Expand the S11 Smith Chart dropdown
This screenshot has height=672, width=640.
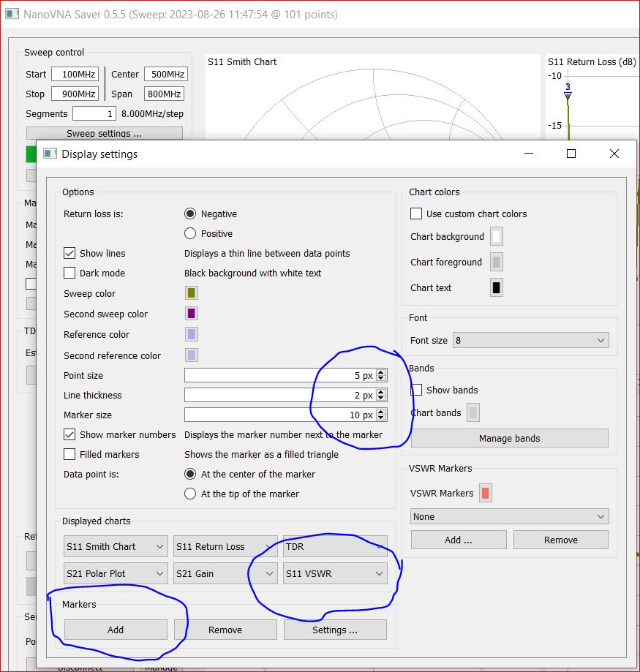[116, 546]
